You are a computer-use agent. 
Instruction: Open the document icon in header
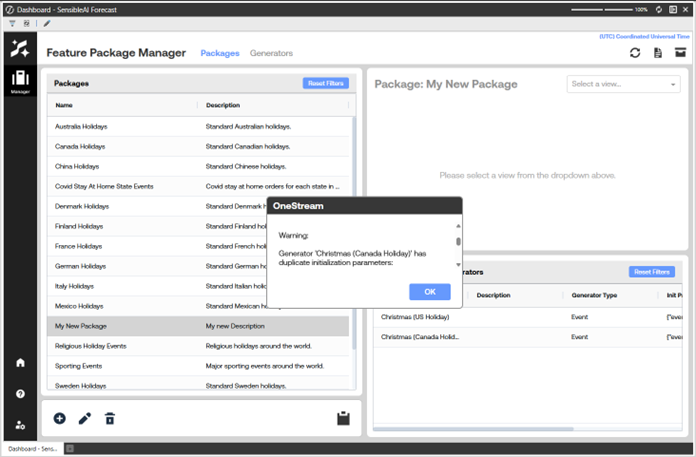coord(658,53)
